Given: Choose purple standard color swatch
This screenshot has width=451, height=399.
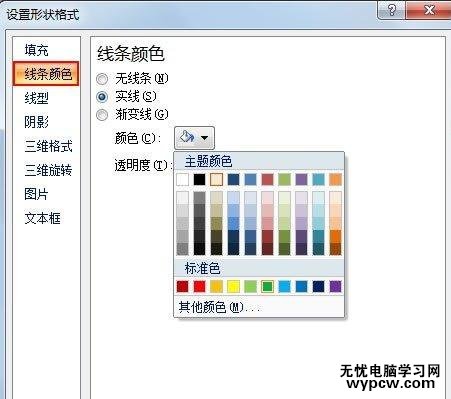Looking at the screenshot, I should coord(335,286).
